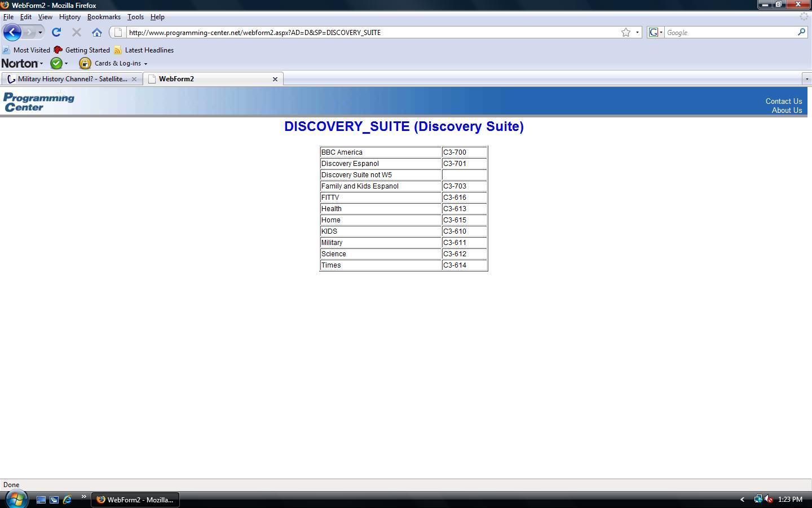
Task: Open the back/forward history dropdown
Action: pos(40,32)
